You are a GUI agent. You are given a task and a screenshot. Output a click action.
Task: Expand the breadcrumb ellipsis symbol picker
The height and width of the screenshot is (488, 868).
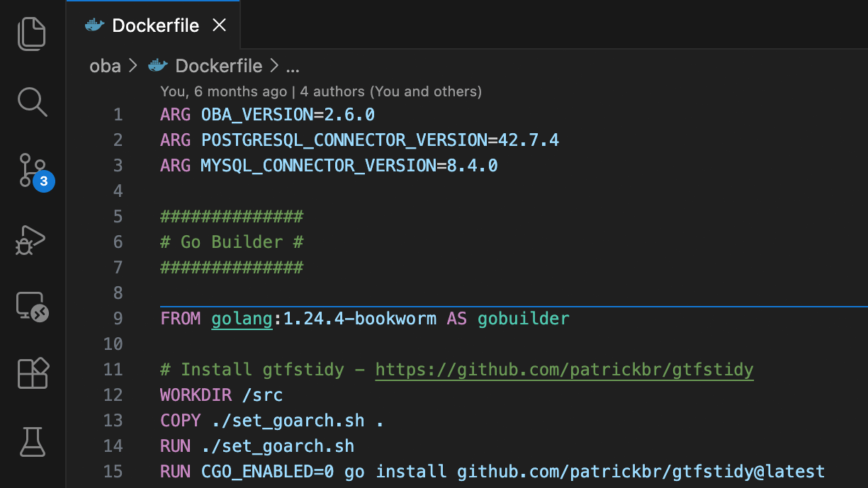point(293,66)
